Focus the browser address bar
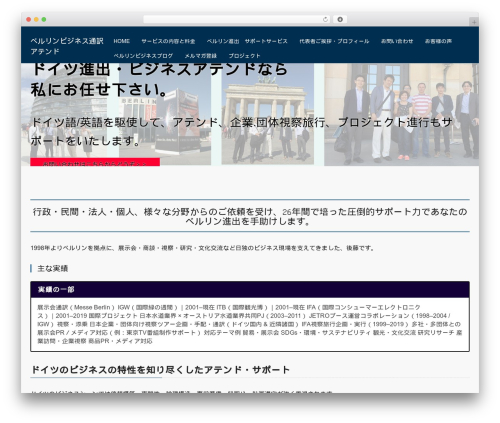This screenshot has width=500, height=423. coord(233,19)
